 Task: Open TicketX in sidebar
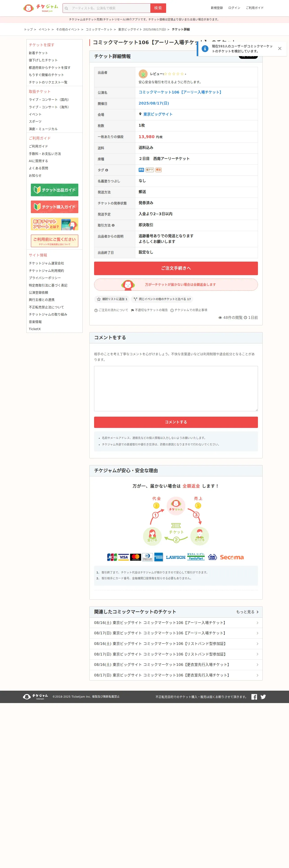coord(35,329)
